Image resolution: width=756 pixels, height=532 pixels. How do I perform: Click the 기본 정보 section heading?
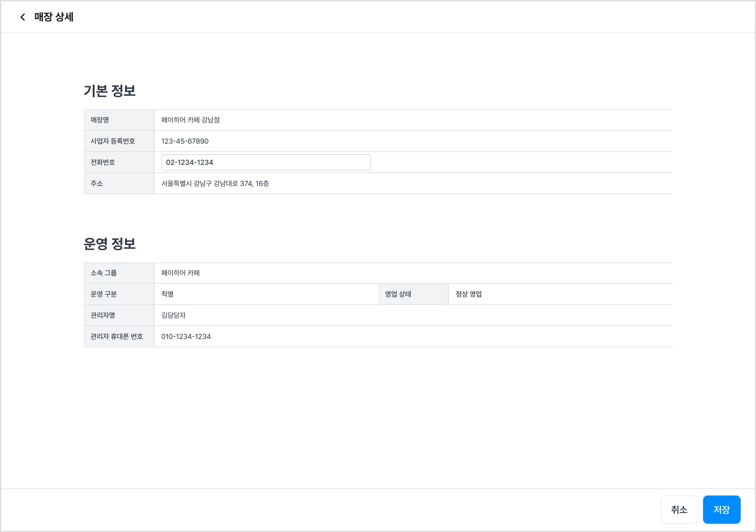pyautogui.click(x=110, y=91)
